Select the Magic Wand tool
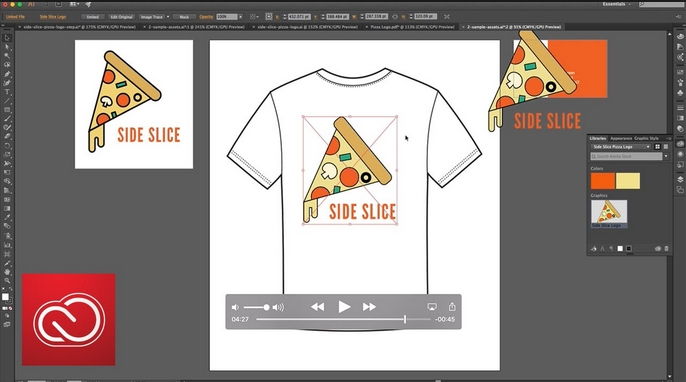Image resolution: width=686 pixels, height=382 pixels. (7, 56)
